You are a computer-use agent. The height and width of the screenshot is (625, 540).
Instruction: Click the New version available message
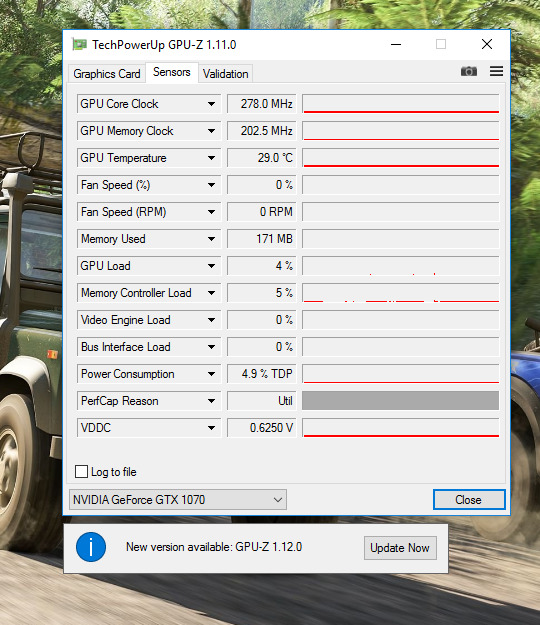(214, 547)
